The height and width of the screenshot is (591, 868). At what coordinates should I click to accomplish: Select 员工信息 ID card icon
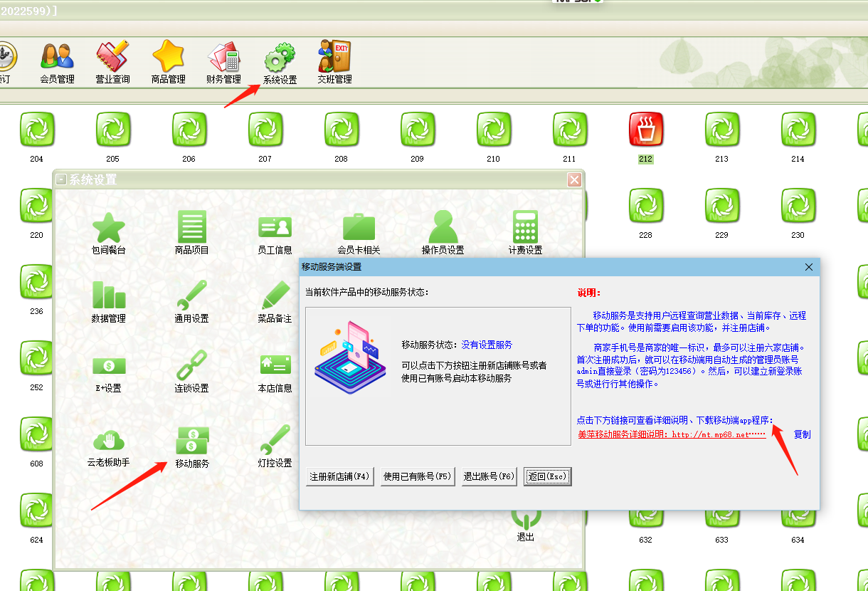[x=275, y=228]
